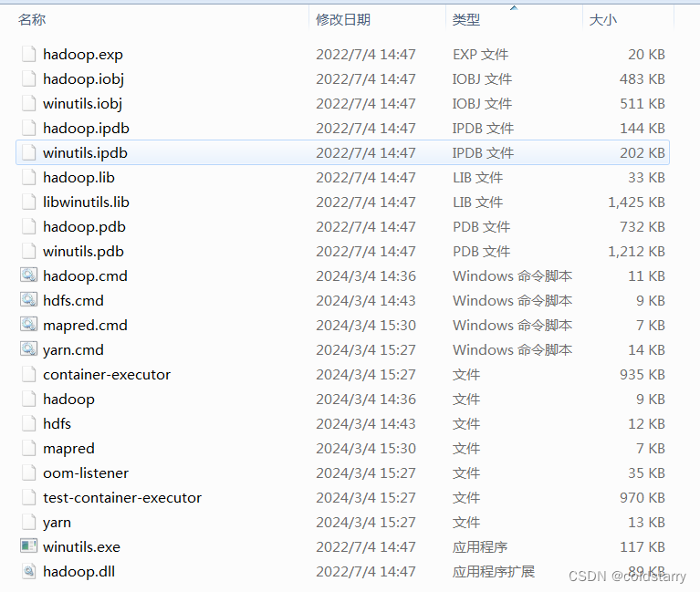Sort by the 类型 column header

point(466,20)
